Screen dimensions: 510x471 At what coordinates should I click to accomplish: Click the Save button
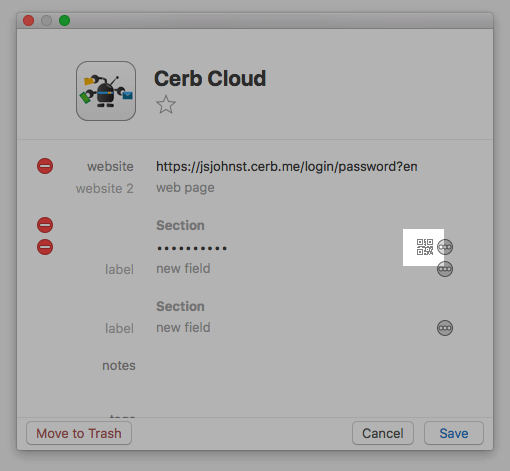[454, 433]
